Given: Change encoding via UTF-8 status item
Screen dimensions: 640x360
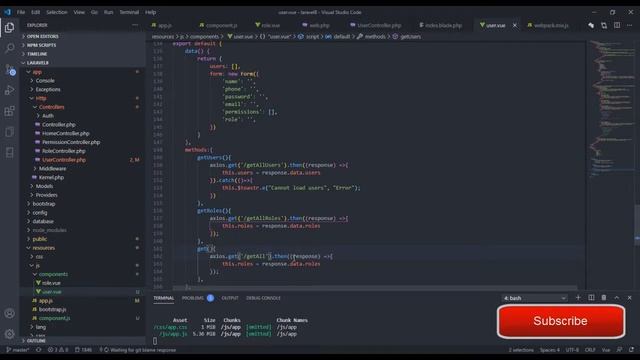Looking at the screenshot, I should tap(572, 350).
